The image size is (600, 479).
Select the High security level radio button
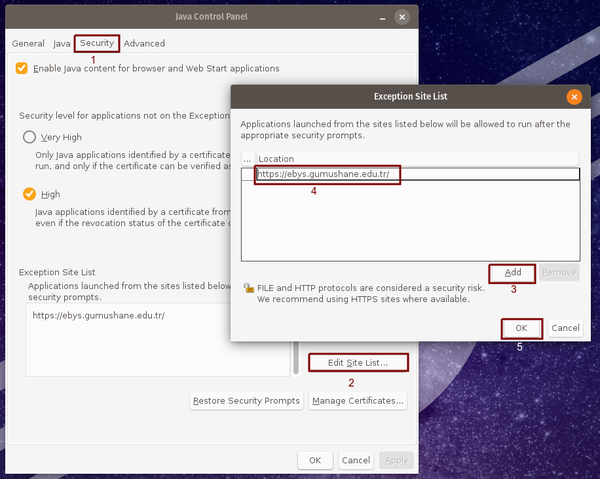(x=30, y=194)
